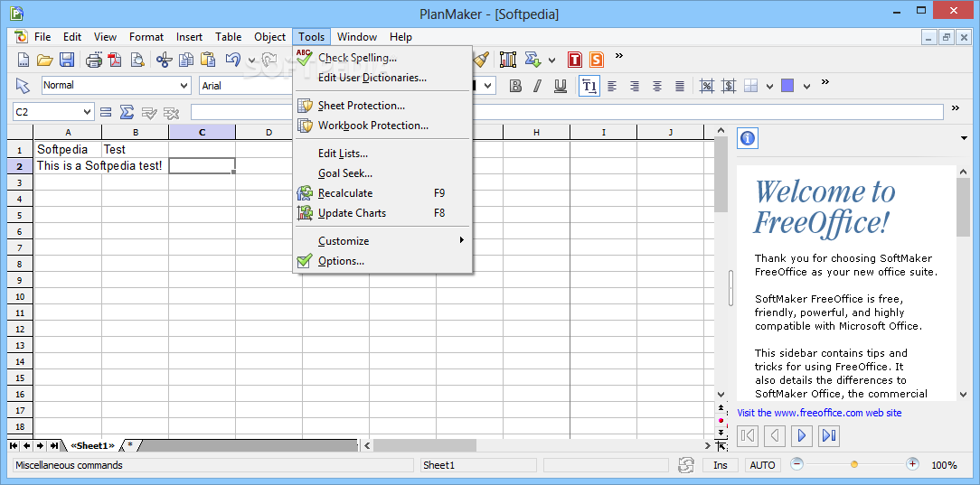
Task: Toggle underline formatting
Action: point(561,86)
